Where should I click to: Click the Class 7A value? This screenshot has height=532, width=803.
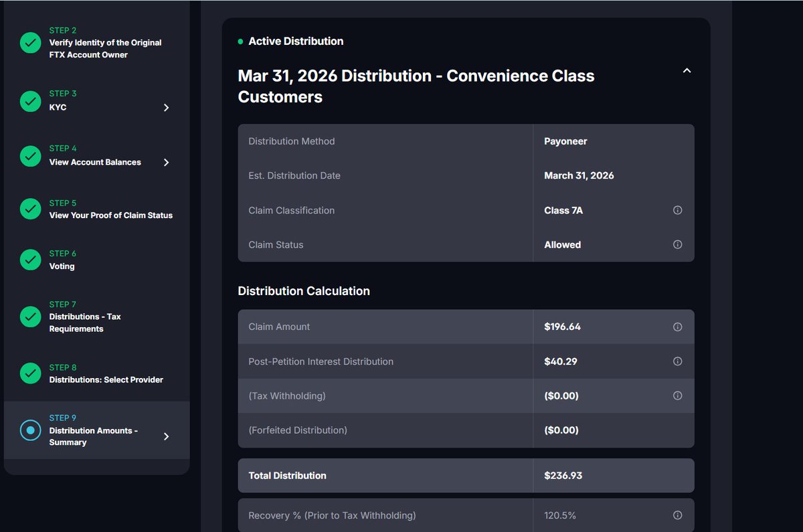(x=563, y=210)
